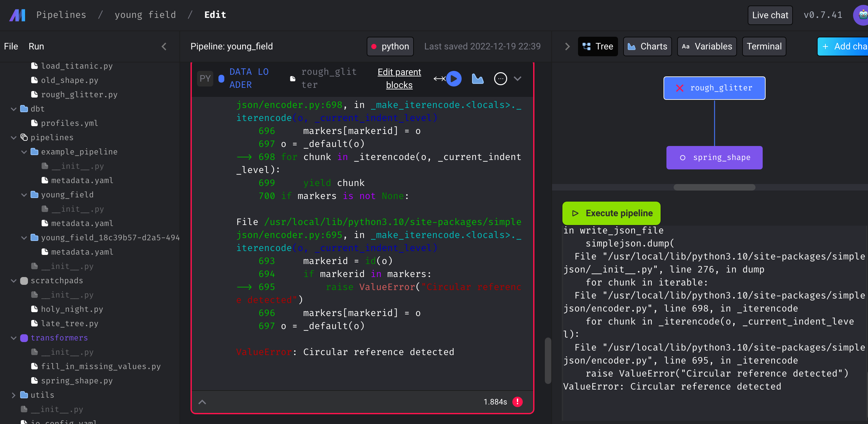Collapse the block output with the chevron

[x=202, y=402]
